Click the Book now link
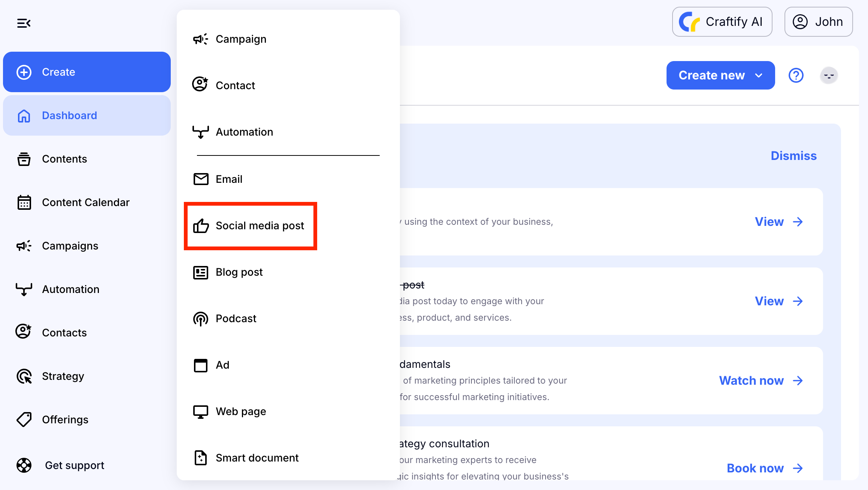The height and width of the screenshot is (490, 868). tap(764, 468)
